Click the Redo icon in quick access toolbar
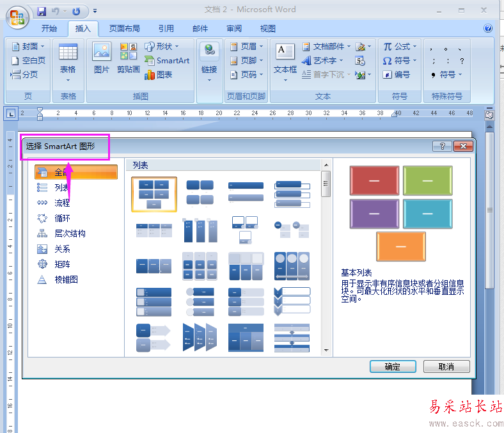 coord(77,12)
